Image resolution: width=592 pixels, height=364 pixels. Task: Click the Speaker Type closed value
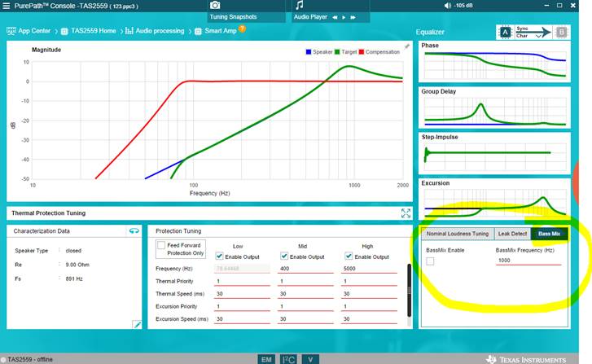pyautogui.click(x=73, y=251)
